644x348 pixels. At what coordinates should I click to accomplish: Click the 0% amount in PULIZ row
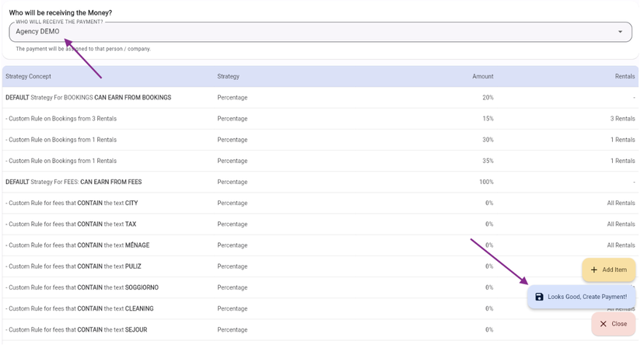(489, 266)
